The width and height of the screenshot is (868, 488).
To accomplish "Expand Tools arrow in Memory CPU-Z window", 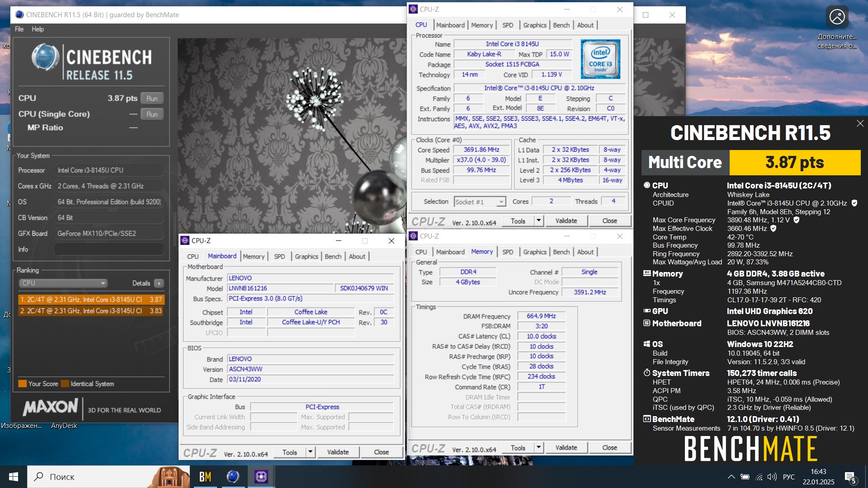I will 538,448.
